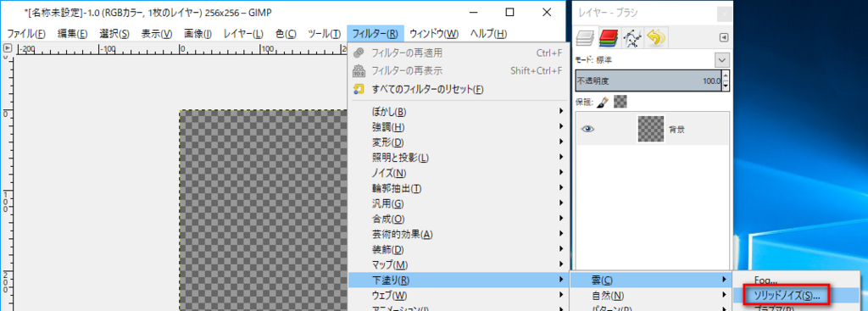Image resolution: width=868 pixels, height=311 pixels.
Task: Maximize the GIMP image window
Action: click(509, 12)
